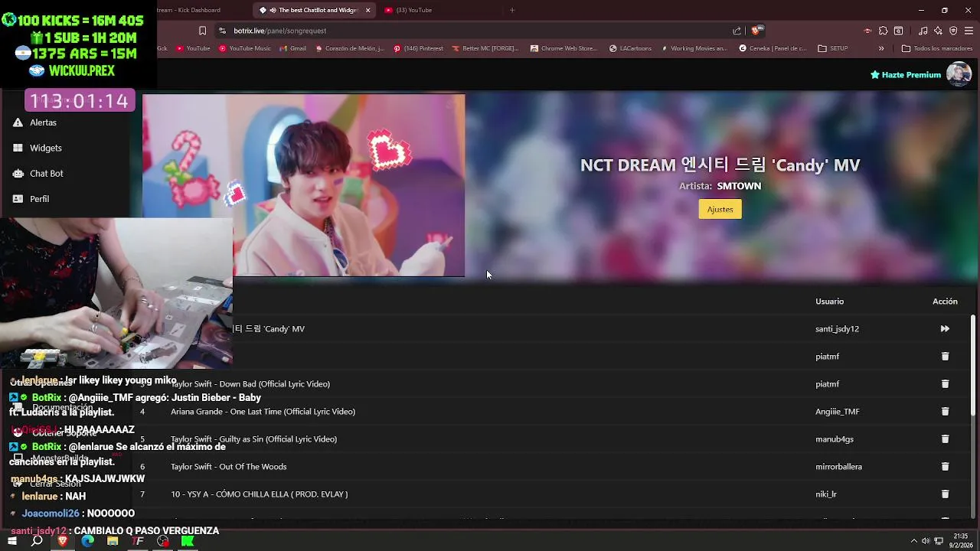Image resolution: width=980 pixels, height=551 pixels.
Task: Remove Taylor Swift - Out Of The Woods
Action: pyautogui.click(x=945, y=467)
